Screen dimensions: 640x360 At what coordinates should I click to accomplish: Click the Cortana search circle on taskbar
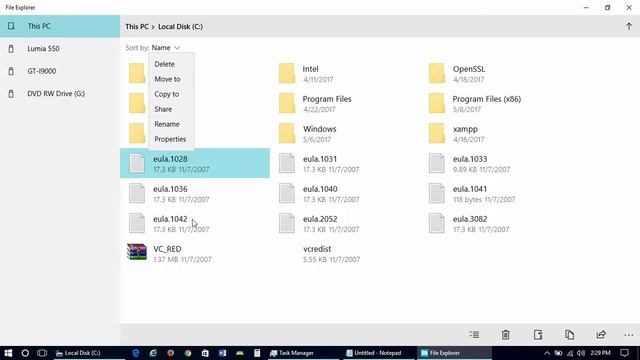(25, 353)
